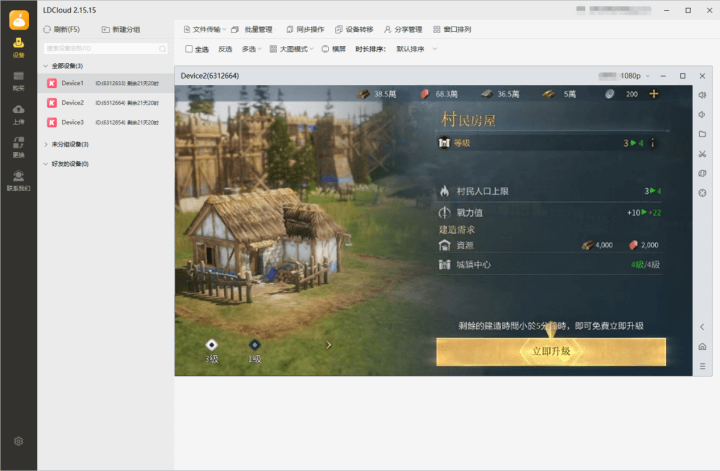Viewport: 720px width, 471px height.
Task: Open the 更换 replace sidebar section
Action: pos(18,148)
